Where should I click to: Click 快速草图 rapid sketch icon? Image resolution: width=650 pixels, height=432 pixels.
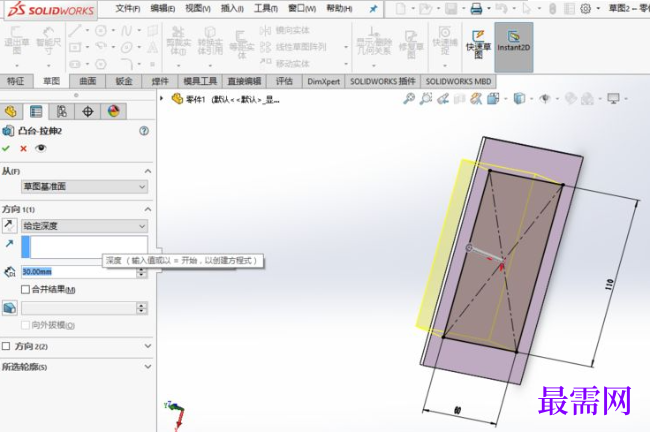478,44
